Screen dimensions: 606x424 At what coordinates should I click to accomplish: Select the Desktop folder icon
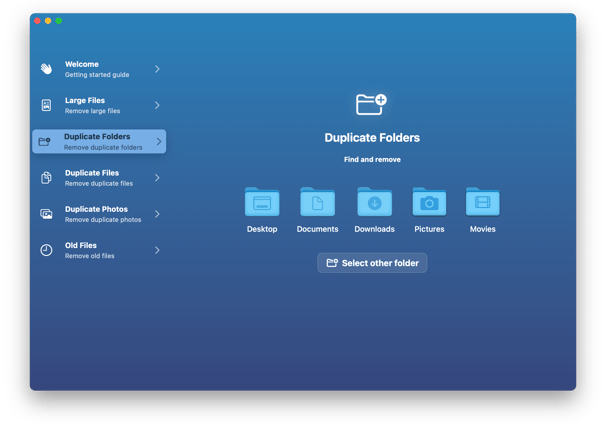[262, 202]
